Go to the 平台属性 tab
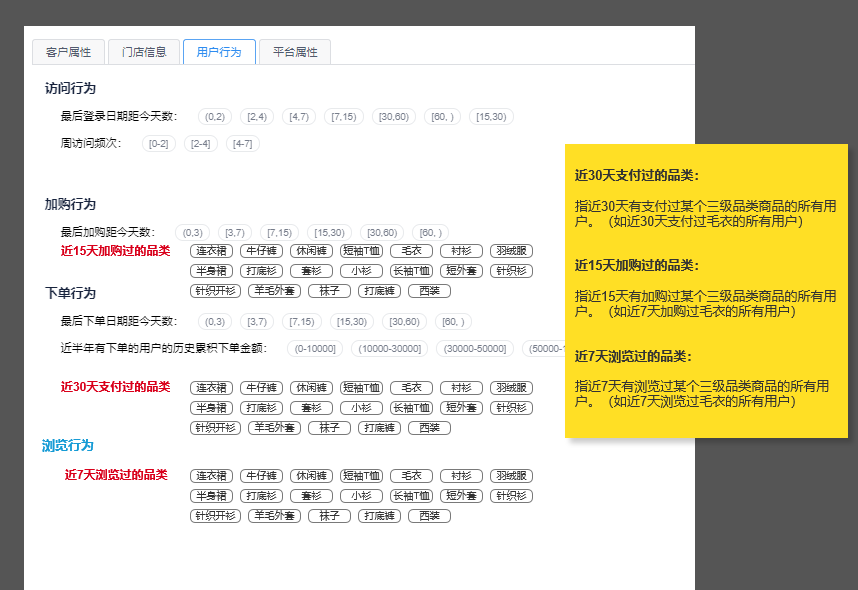The width and height of the screenshot is (858, 590). coord(295,52)
